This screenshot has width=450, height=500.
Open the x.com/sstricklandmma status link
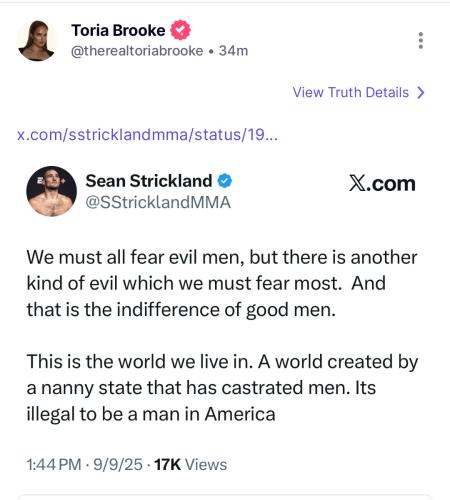(x=147, y=135)
